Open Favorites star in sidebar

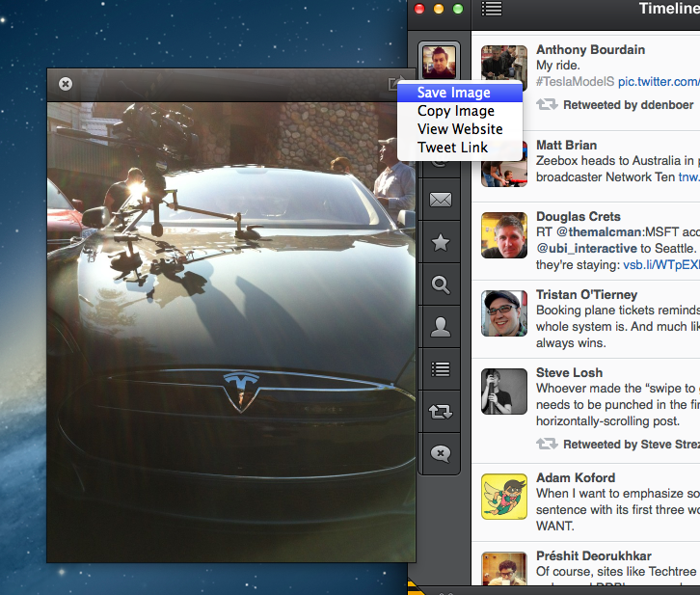[441, 242]
